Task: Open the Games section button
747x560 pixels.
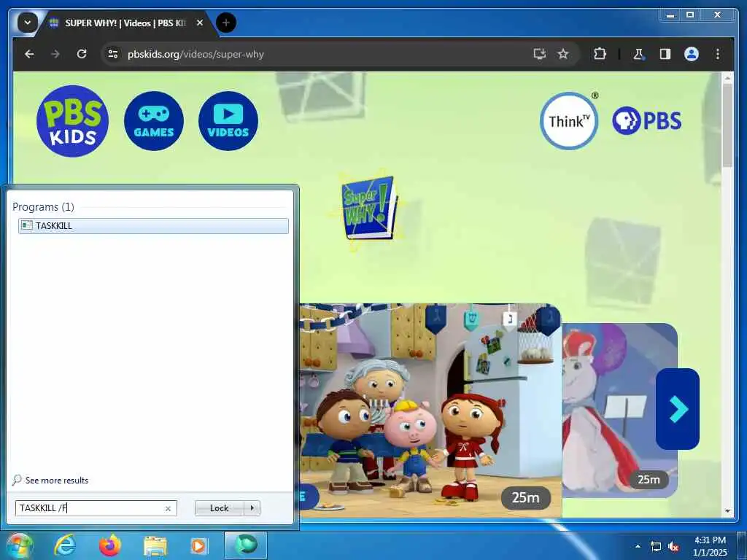Action: coord(153,121)
